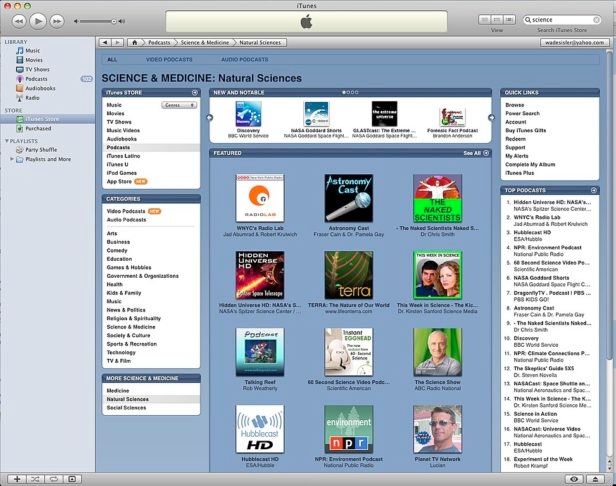Viewport: 616px width, 486px height.
Task: Open Hubblecast HD in Top Podcasts
Action: [x=532, y=233]
